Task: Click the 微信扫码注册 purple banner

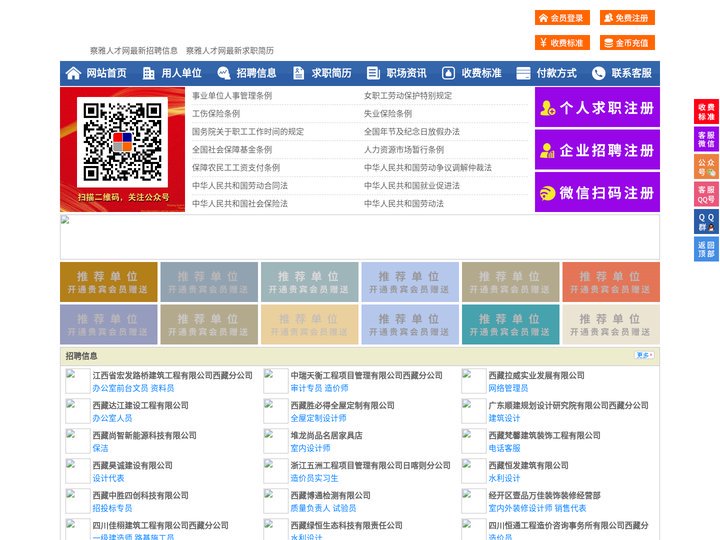Action: [597, 192]
